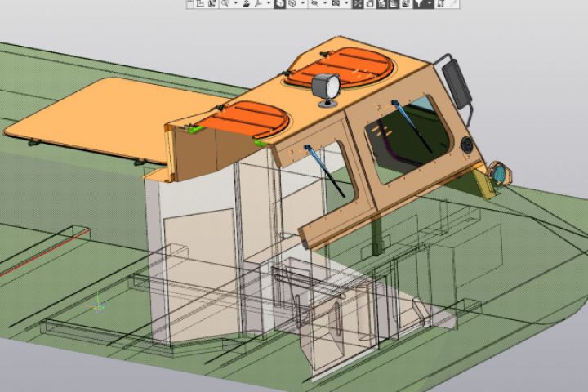This screenshot has height=392, width=588.
Task: Click the coordinate origin marker in the viewport
Action: [x=98, y=306]
